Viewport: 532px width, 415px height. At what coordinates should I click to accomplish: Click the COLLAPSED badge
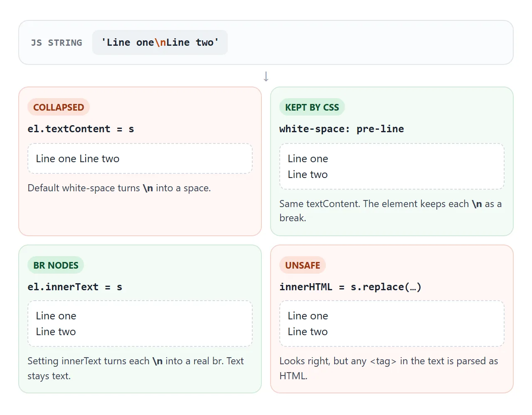[59, 107]
